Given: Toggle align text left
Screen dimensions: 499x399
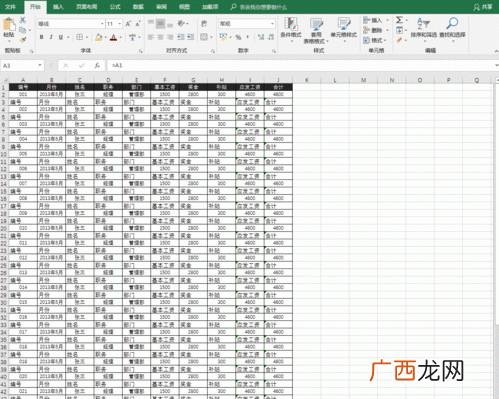Looking at the screenshot, I should pyautogui.click(x=151, y=37).
